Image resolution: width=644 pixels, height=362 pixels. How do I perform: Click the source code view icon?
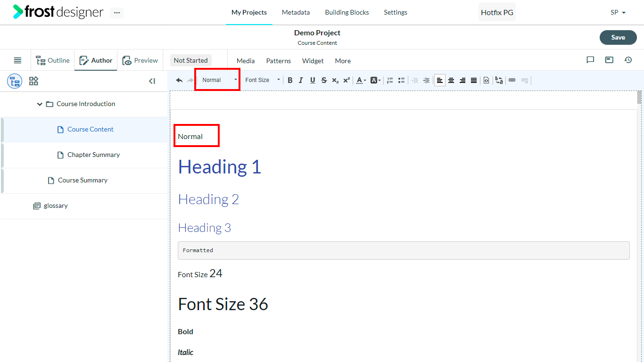[487, 80]
